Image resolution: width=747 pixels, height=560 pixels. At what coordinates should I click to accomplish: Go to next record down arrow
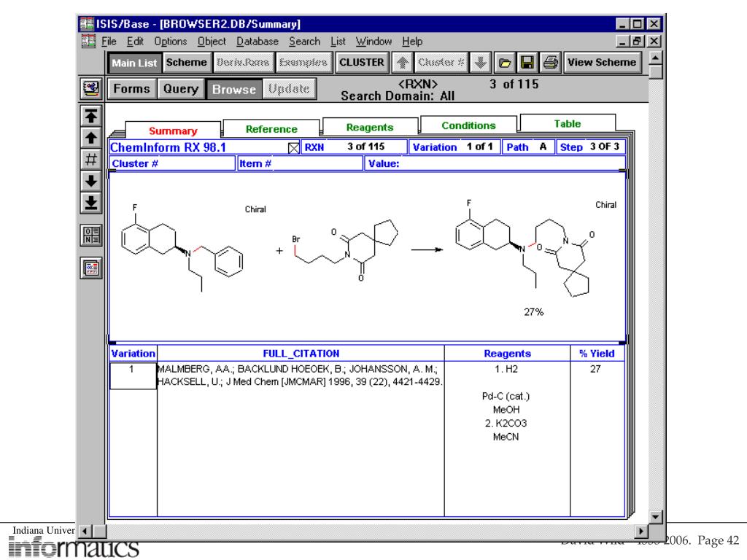91,181
